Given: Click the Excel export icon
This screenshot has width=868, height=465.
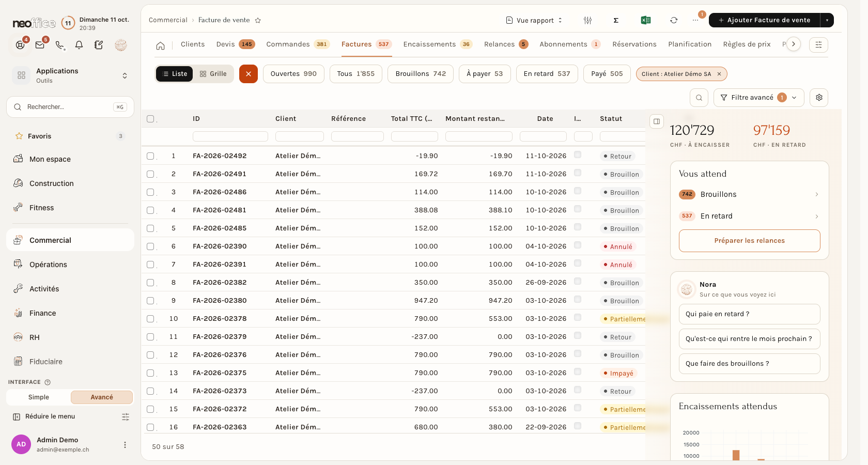Looking at the screenshot, I should 645,20.
